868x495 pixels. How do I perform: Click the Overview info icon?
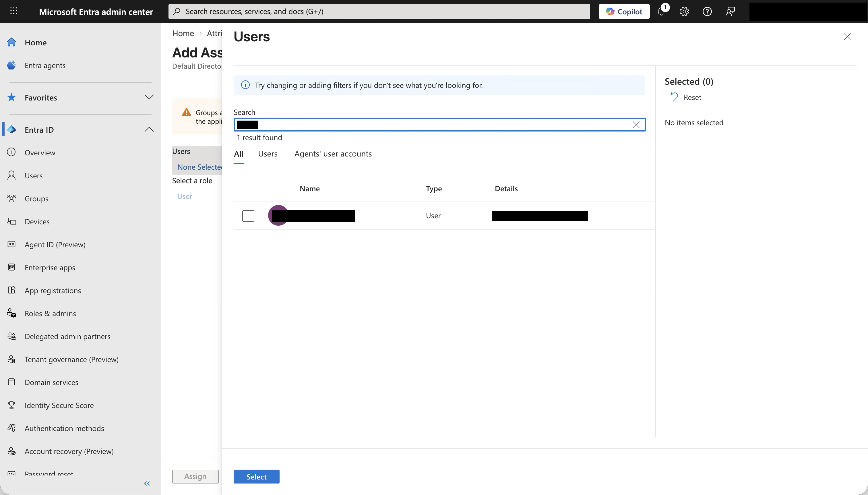coord(11,152)
